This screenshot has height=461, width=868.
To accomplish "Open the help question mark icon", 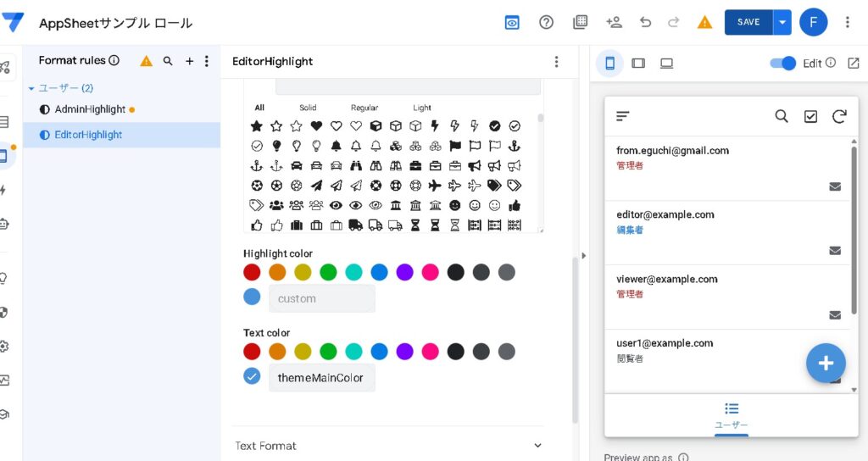I will tap(547, 23).
